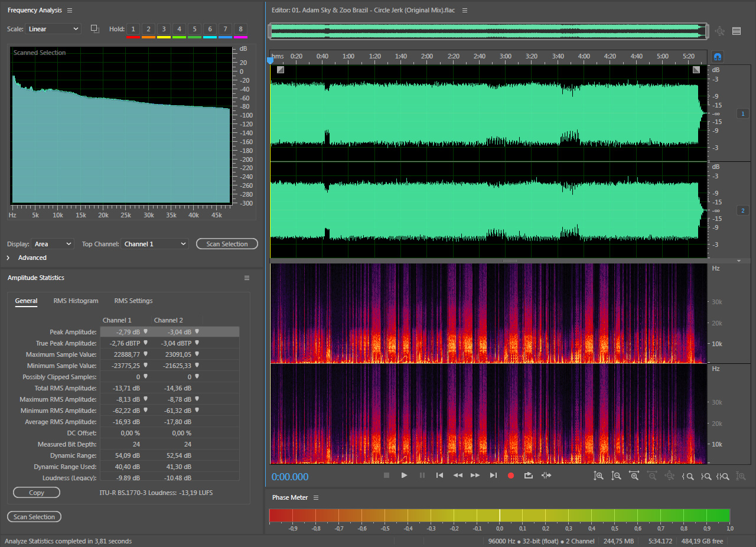Toggle channel 2 enable button
Viewport: 756px width, 547px height.
743,210
